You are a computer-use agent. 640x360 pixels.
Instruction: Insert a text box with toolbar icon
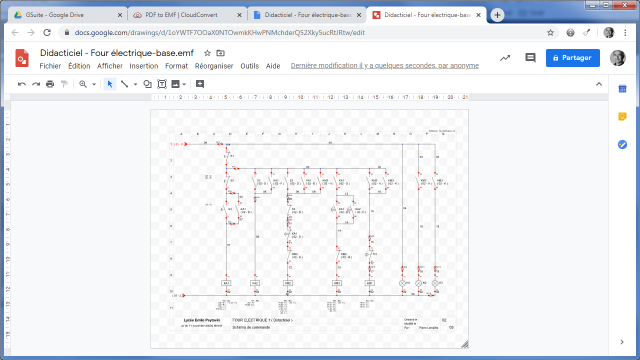coord(162,84)
